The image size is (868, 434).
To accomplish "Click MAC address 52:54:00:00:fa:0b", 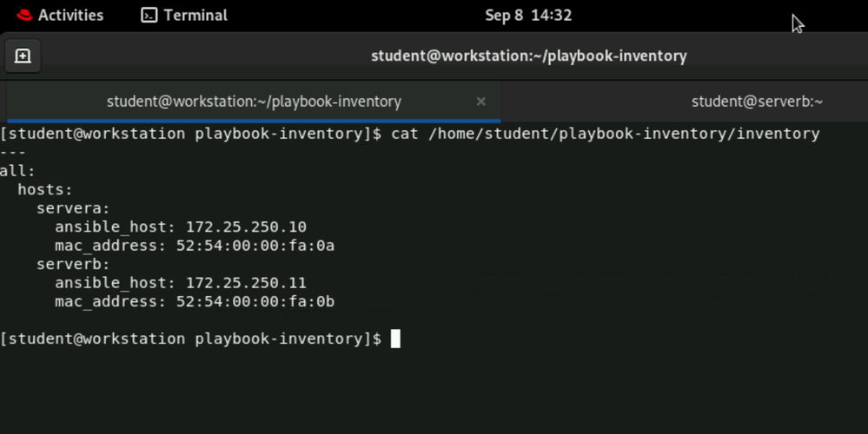I will 255,302.
